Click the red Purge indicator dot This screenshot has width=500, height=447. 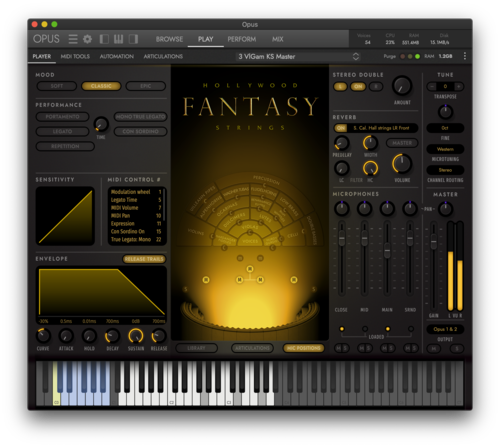402,56
